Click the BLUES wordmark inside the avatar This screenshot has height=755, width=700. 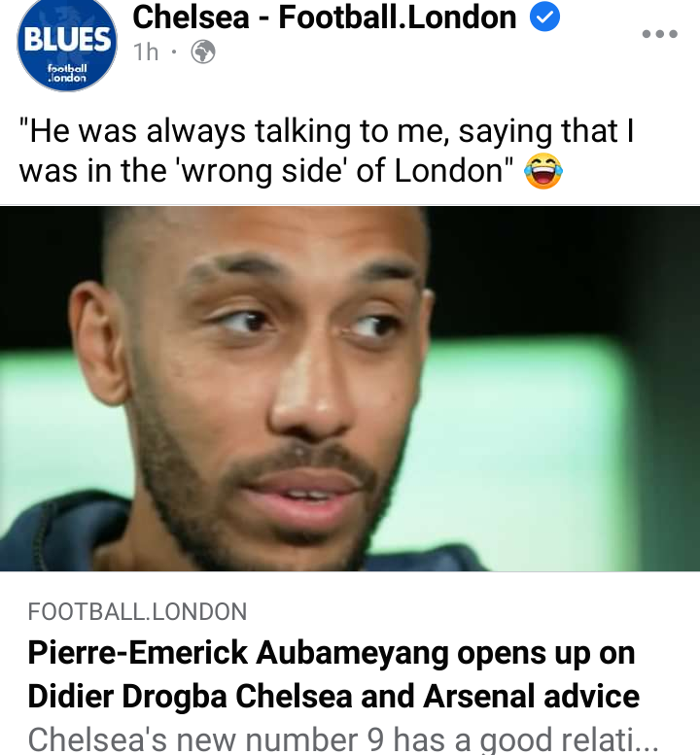[x=67, y=39]
